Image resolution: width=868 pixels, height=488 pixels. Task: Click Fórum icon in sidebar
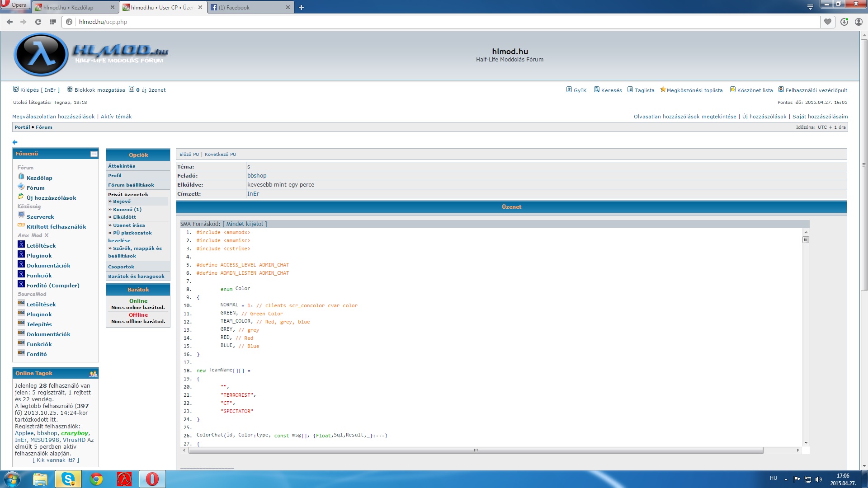coord(21,186)
